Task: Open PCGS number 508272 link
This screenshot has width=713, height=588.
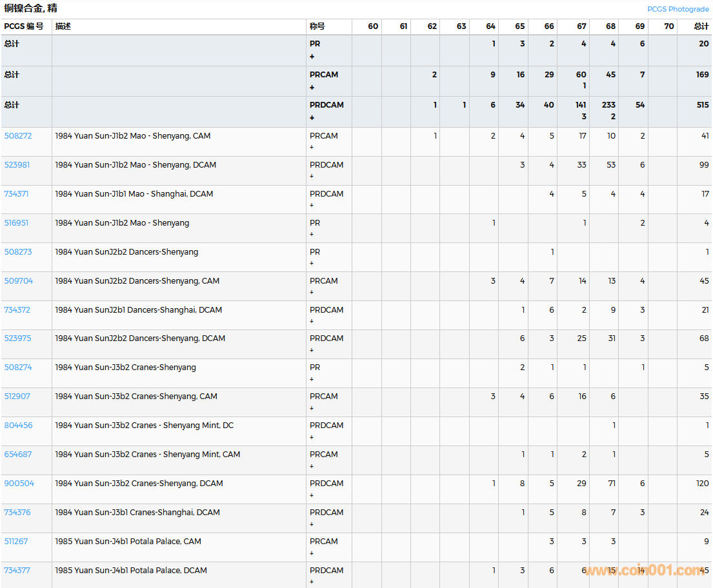Action: pyautogui.click(x=17, y=136)
